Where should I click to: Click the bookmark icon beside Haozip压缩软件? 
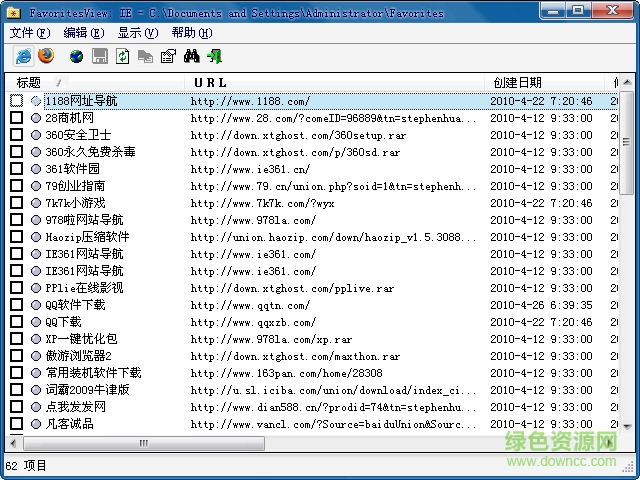pos(36,237)
